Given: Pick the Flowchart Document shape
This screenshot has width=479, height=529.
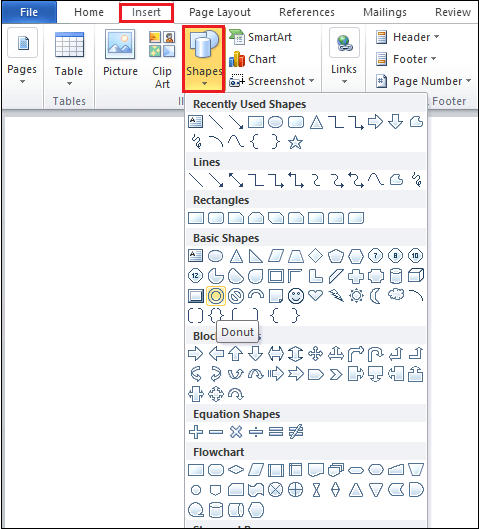Looking at the screenshot, I should point(316,470).
